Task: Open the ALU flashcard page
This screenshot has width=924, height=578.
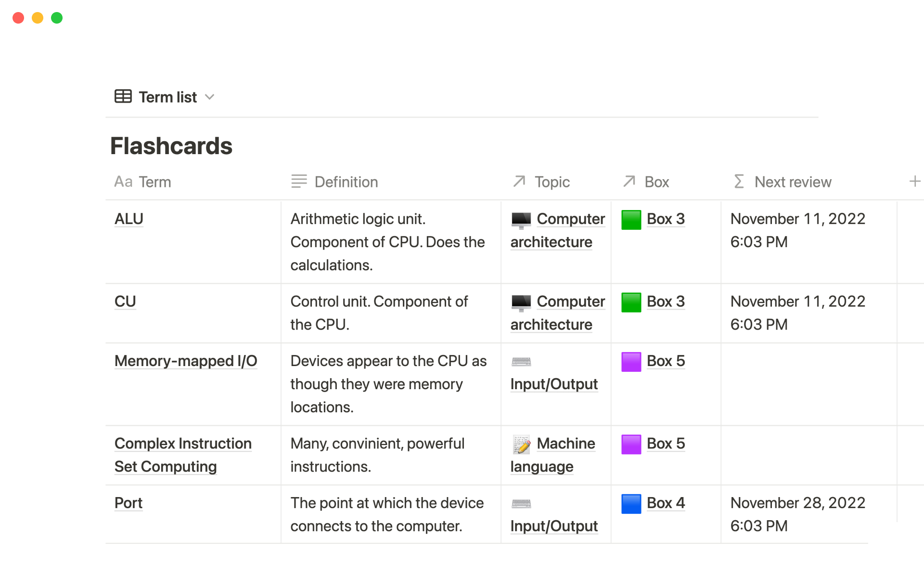Action: [129, 219]
